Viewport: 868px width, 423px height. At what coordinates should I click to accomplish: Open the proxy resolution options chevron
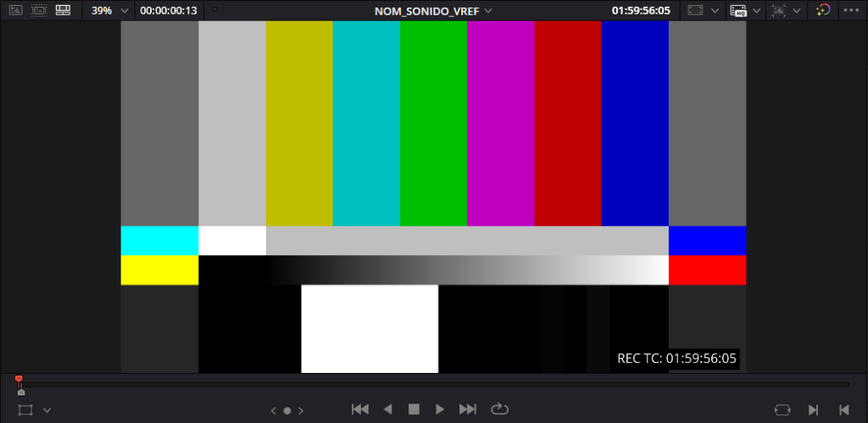[x=756, y=10]
